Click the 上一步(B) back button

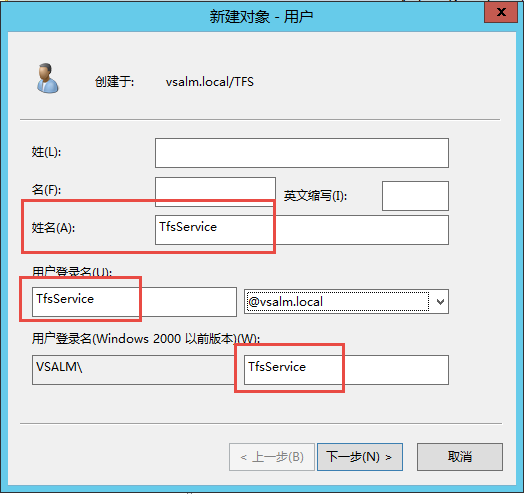pos(272,457)
